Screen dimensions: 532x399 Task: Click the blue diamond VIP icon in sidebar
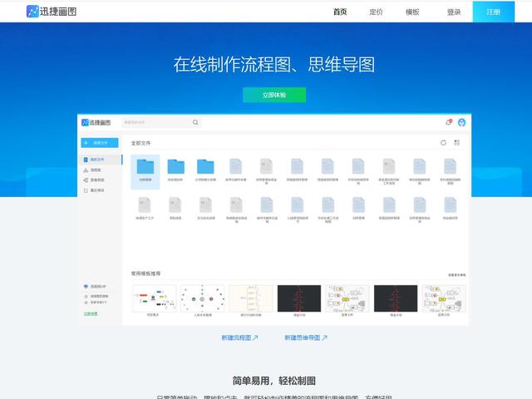[x=86, y=287]
